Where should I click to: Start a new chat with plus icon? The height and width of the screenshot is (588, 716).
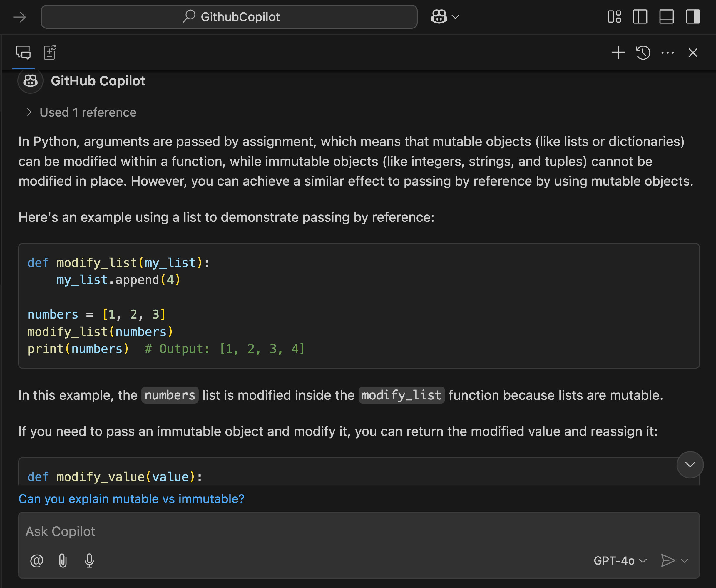tap(618, 53)
